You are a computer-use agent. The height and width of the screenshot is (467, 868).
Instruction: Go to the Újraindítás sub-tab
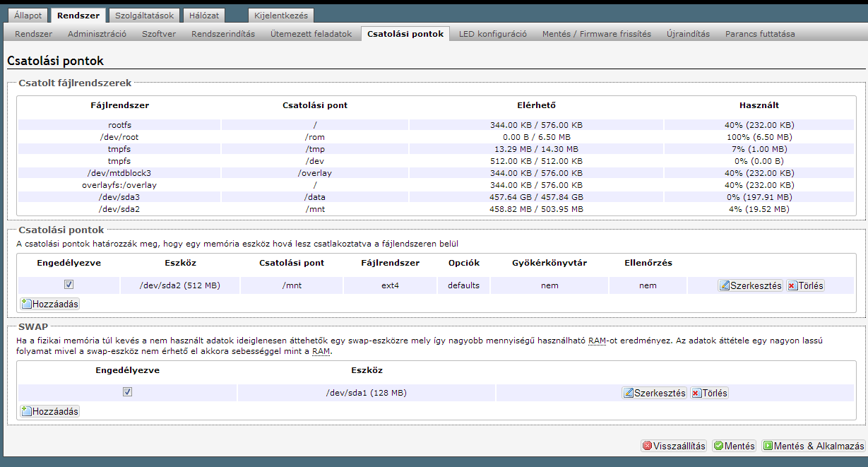tap(689, 34)
